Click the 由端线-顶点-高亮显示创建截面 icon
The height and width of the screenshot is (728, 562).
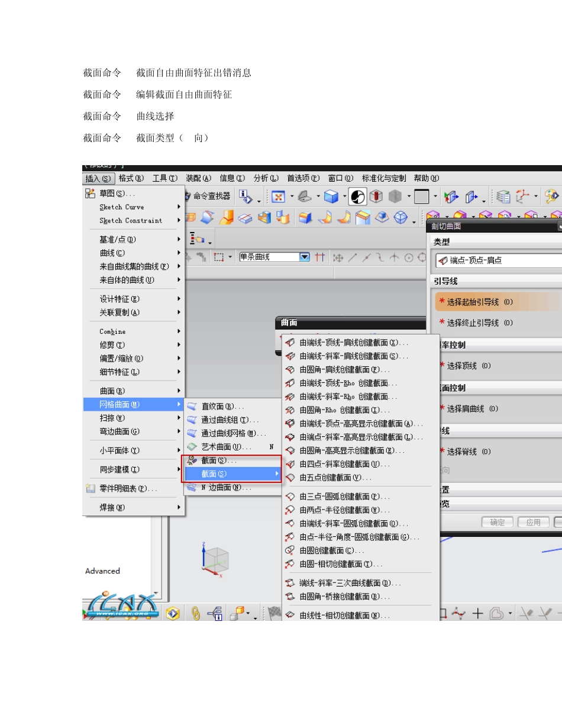coord(290,424)
